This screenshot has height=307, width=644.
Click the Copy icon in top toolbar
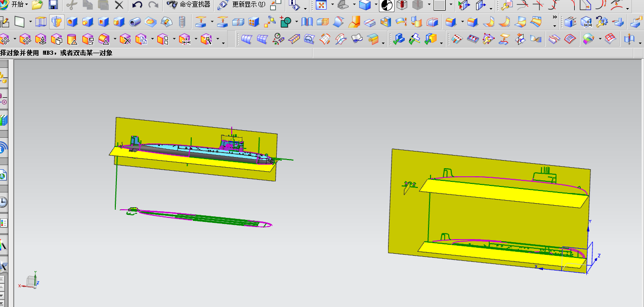pyautogui.click(x=88, y=5)
